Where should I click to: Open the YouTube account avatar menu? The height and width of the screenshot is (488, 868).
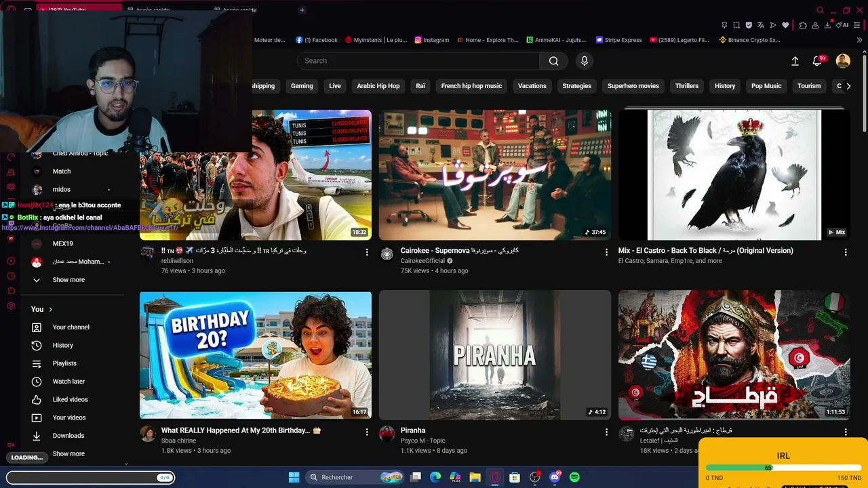[x=843, y=61]
